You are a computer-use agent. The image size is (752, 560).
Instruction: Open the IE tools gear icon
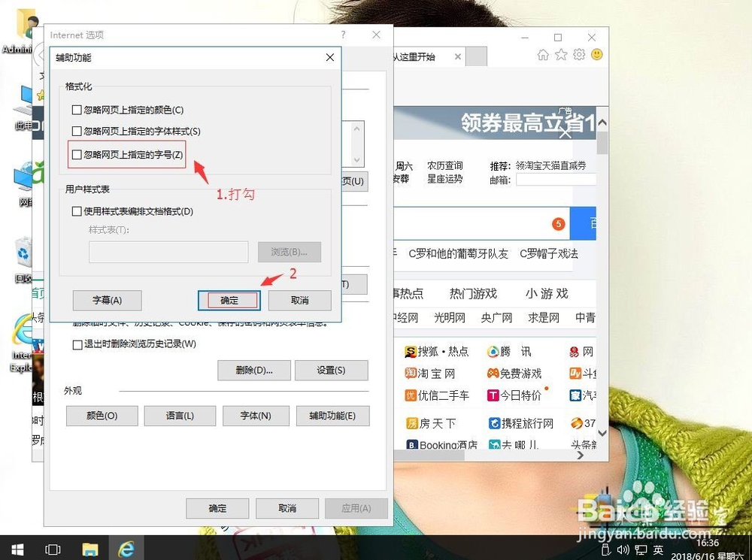click(579, 55)
